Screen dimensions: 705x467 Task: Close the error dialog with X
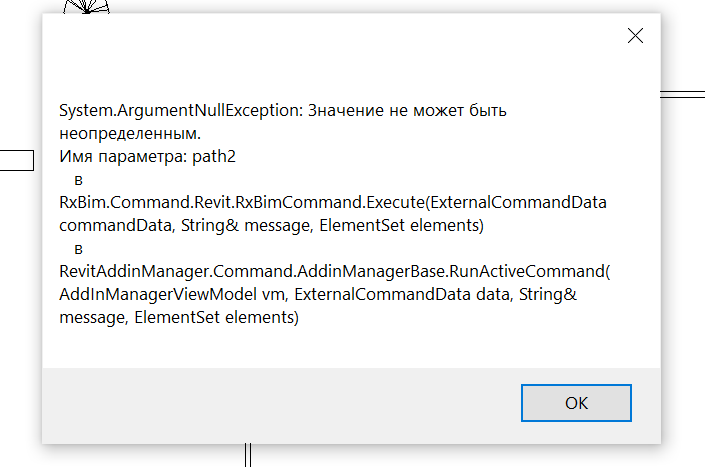tap(634, 36)
